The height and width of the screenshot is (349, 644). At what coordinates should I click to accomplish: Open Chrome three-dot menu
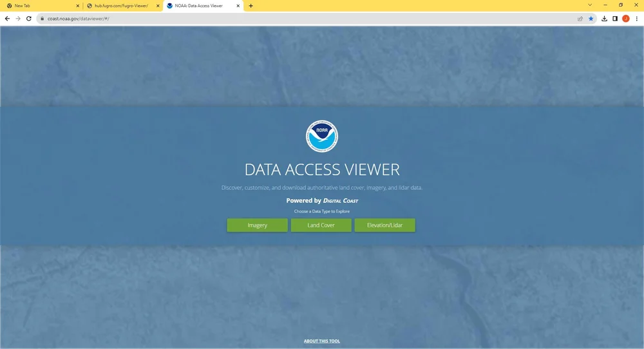point(637,19)
